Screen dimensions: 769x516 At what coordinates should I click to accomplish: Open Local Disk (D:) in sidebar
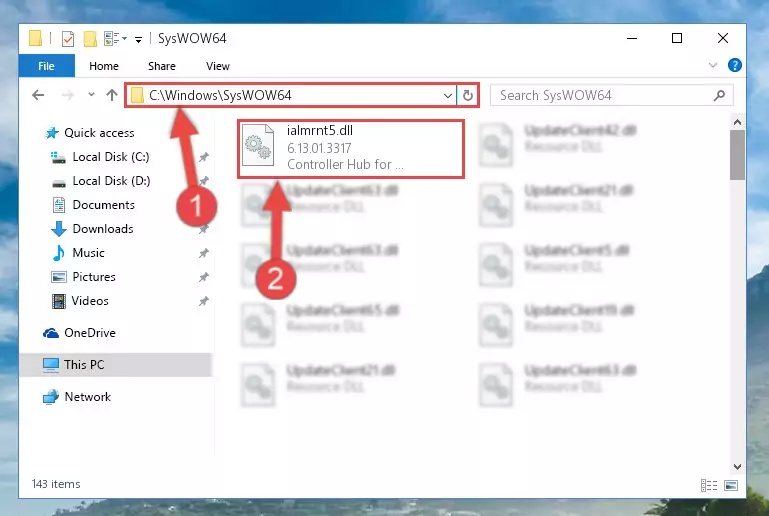111,181
